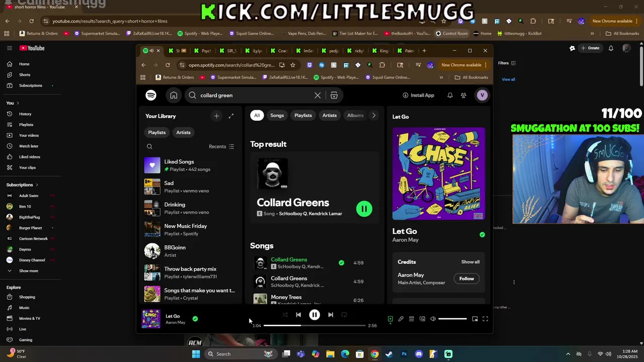Select the Songs filter tab
Viewport: 644px width, 362px height.
tap(277, 116)
